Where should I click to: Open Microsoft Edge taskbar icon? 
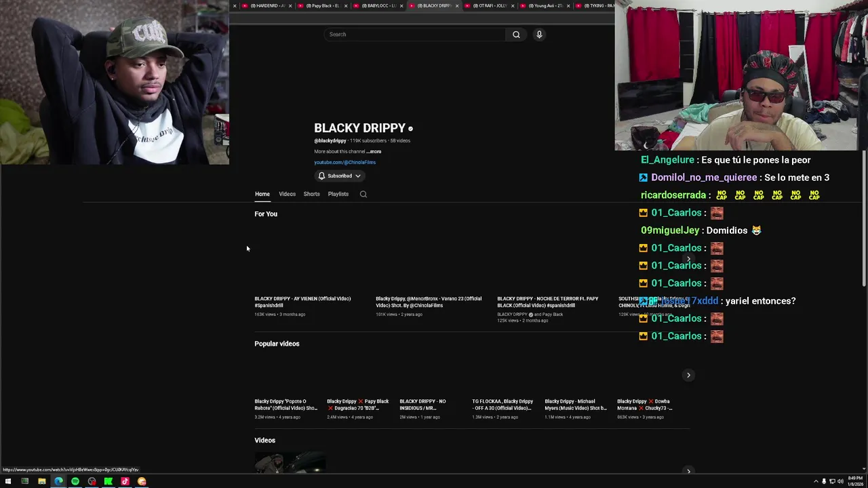(58, 482)
